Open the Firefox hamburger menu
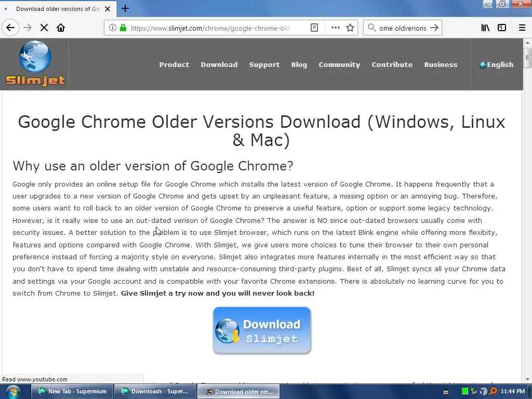 [522, 28]
